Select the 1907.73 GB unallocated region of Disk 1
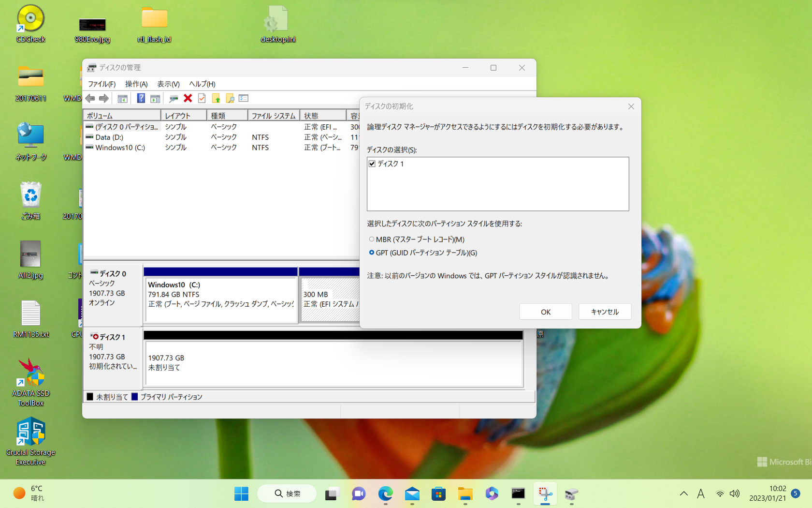This screenshot has width=812, height=508. coord(333,363)
